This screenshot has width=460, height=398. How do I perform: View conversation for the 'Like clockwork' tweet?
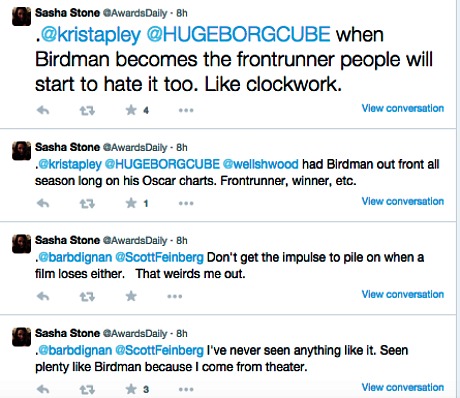click(403, 108)
